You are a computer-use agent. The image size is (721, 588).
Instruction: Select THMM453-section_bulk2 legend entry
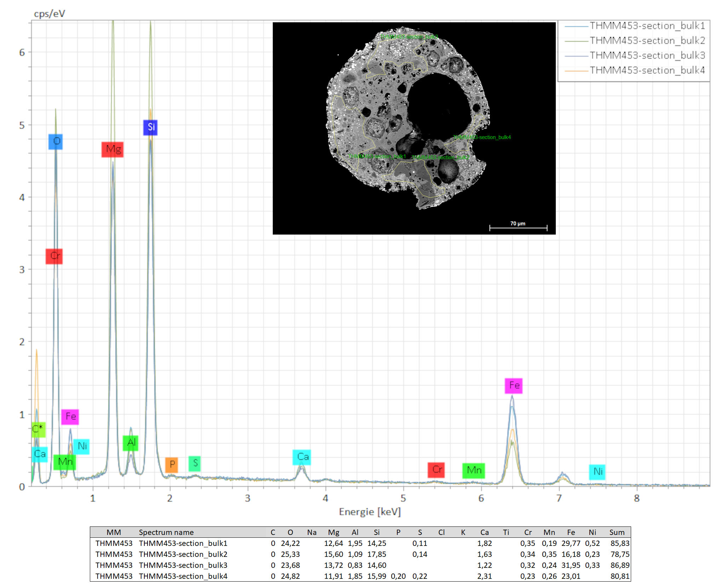647,41
